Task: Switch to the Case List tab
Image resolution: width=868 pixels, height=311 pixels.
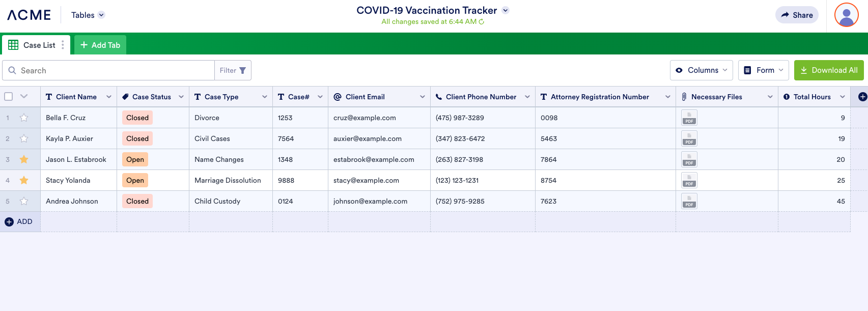Action: [x=34, y=45]
